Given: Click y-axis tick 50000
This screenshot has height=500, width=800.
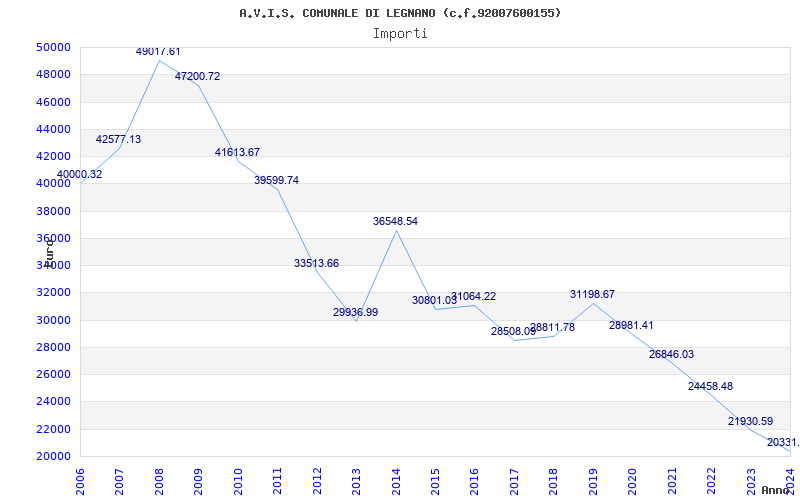Looking at the screenshot, I should [53, 47].
